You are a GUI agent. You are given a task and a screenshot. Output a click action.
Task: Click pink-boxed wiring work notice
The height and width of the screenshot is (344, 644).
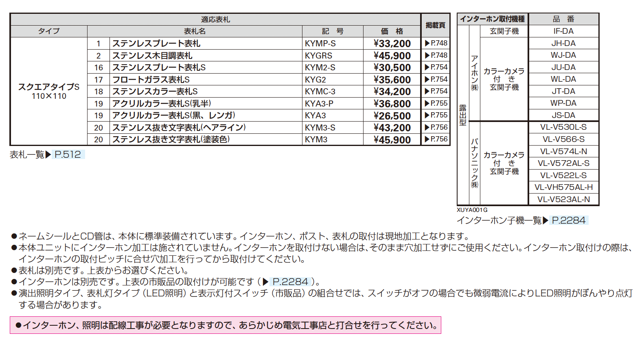(226, 325)
